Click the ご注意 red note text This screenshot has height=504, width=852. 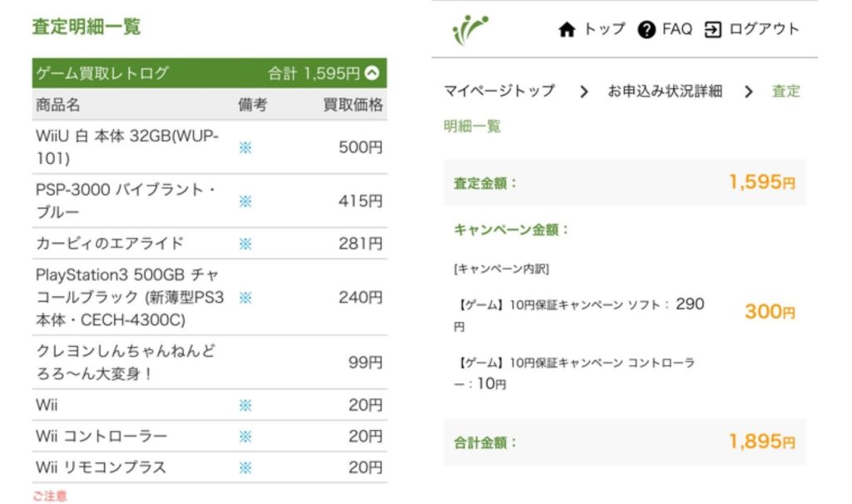tap(50, 496)
